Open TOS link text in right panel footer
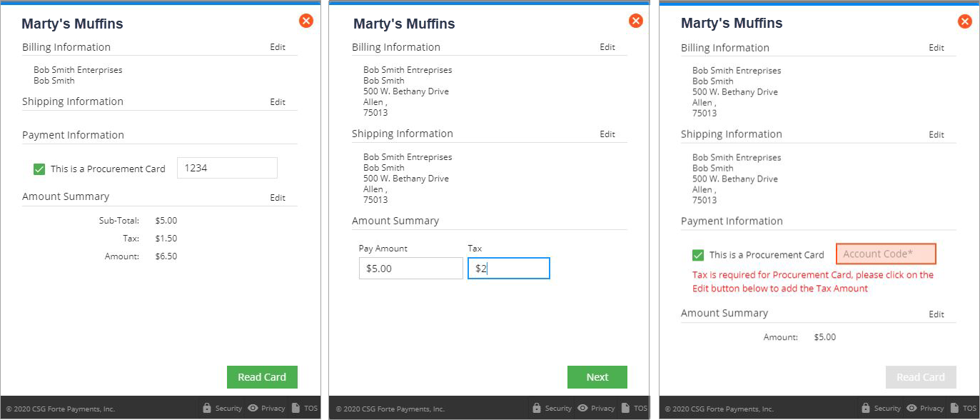This screenshot has height=420, width=980. (x=969, y=409)
